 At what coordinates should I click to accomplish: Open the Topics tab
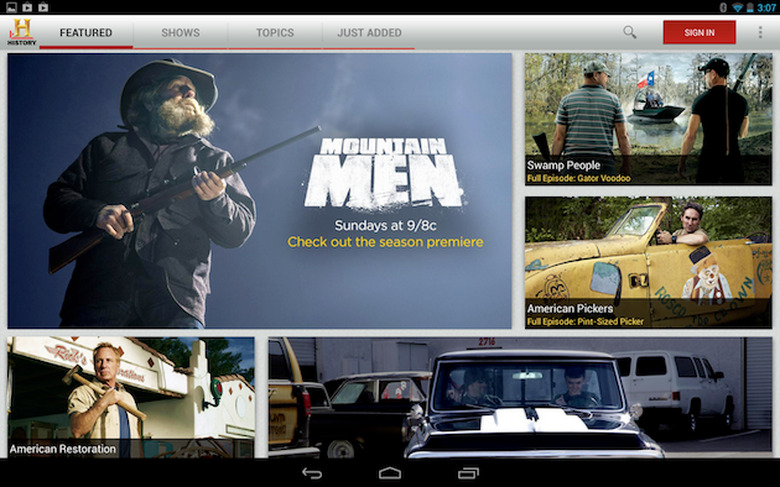(x=275, y=32)
